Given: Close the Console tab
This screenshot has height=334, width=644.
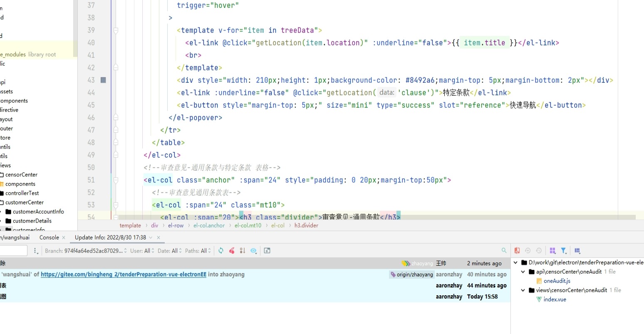Looking at the screenshot, I should tap(64, 238).
